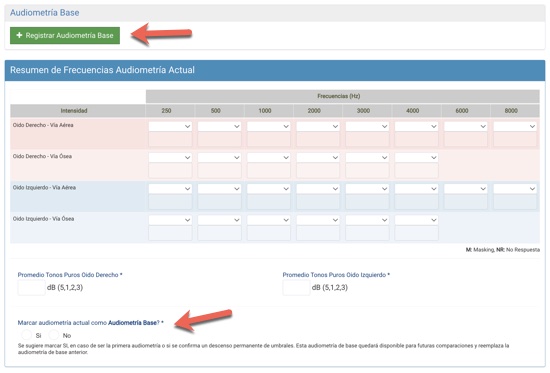Viewport: 550px width, 373px height.
Task: Open Oído Izquierdo Vía Aérea 3000 Hz dropdown
Action: [367, 189]
